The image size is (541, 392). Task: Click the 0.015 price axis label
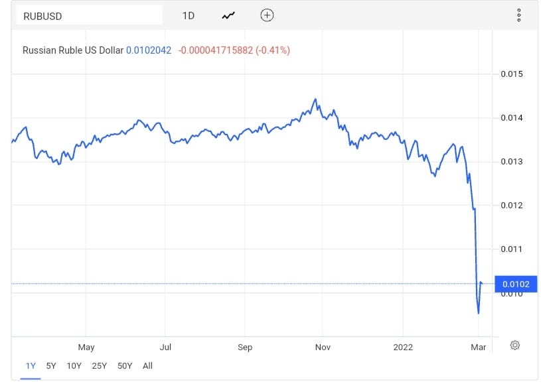(x=512, y=74)
